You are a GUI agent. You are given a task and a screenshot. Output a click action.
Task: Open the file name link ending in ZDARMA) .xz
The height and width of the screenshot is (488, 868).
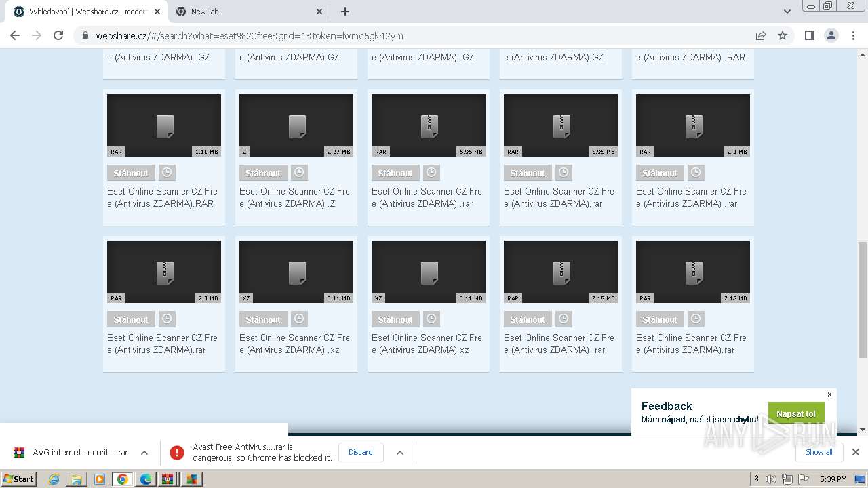pyautogui.click(x=295, y=344)
